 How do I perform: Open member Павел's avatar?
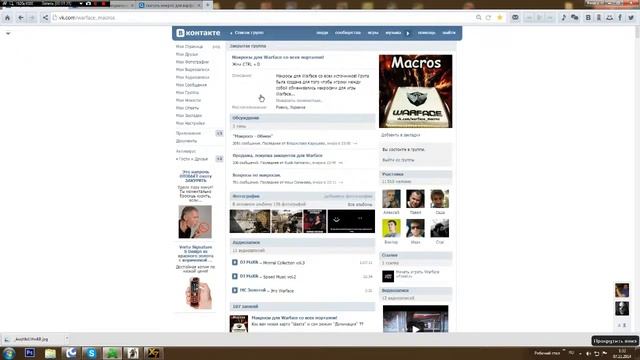click(x=416, y=199)
